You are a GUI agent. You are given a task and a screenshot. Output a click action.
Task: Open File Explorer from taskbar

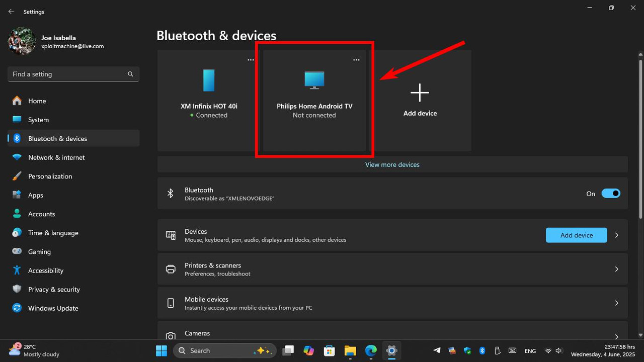(350, 350)
